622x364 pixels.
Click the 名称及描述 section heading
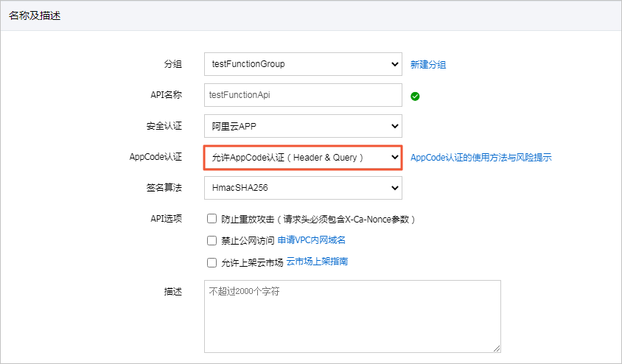(x=35, y=16)
